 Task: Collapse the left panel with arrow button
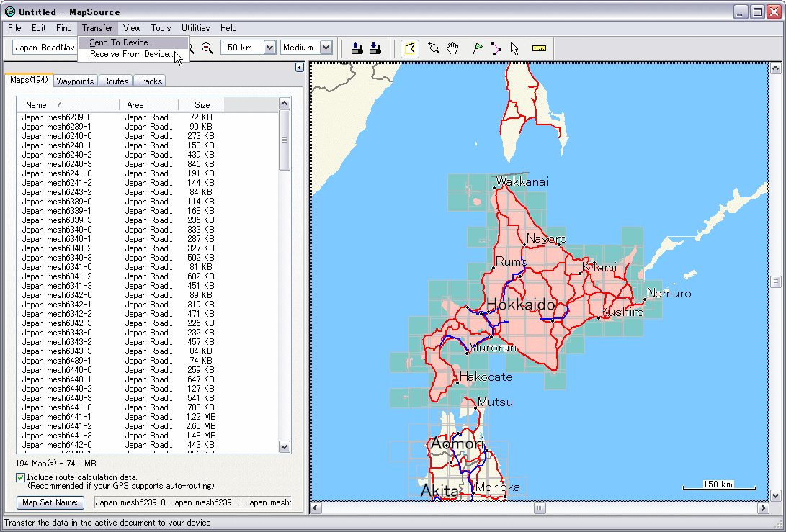click(x=299, y=67)
